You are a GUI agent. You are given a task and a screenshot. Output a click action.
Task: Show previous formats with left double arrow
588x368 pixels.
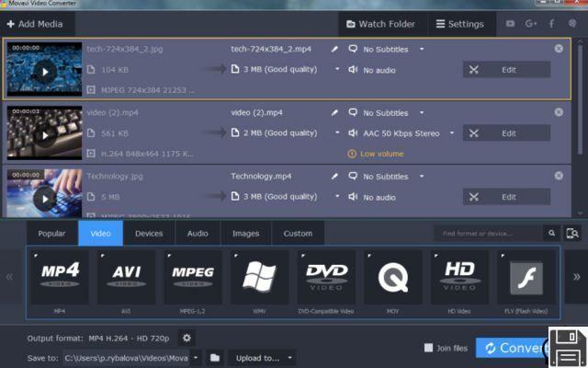[x=9, y=277]
